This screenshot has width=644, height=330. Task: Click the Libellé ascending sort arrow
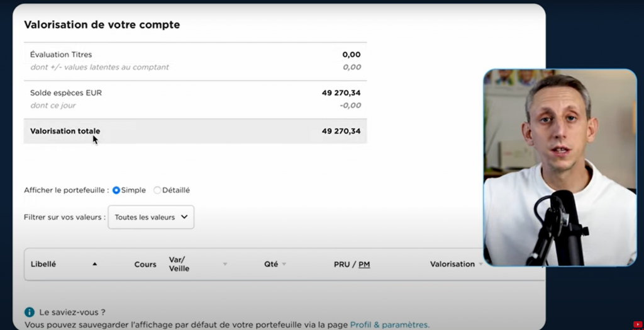coord(95,265)
